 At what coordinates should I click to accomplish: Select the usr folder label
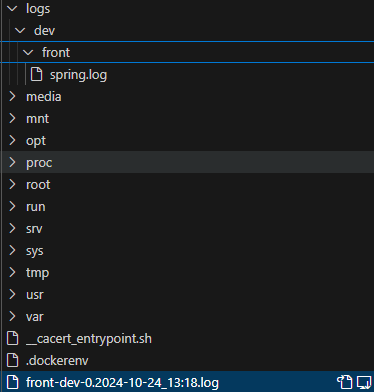pos(35,295)
